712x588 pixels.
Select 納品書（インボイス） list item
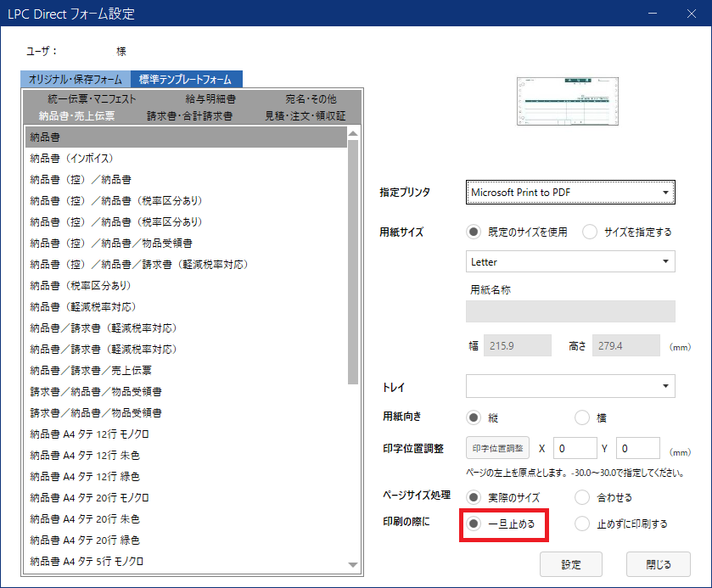click(186, 158)
